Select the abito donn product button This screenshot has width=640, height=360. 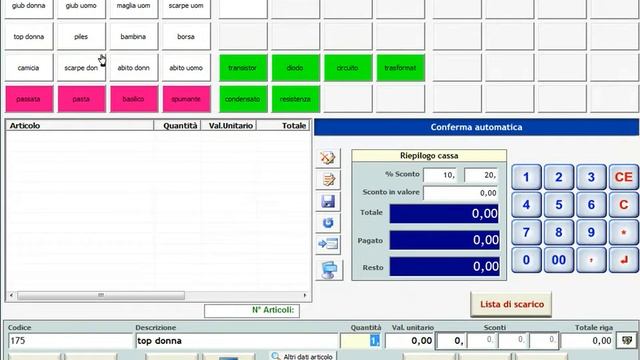(133, 68)
